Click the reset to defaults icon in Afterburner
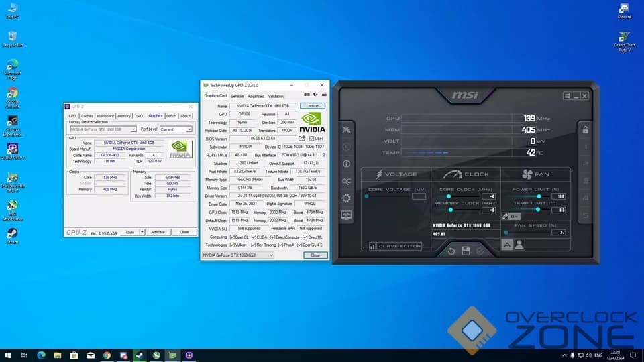644x362 pixels. (x=451, y=251)
